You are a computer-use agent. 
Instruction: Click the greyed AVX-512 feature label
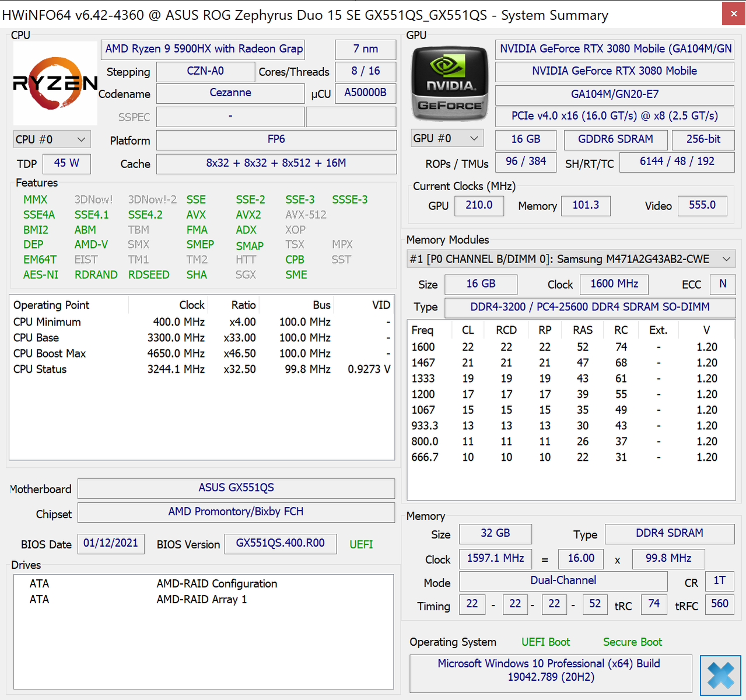(306, 215)
